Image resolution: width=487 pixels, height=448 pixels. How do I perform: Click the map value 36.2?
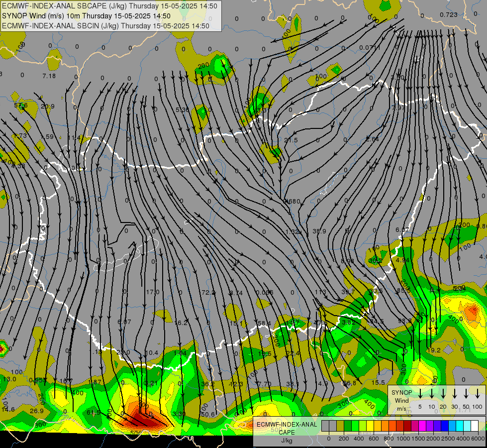point(208,384)
